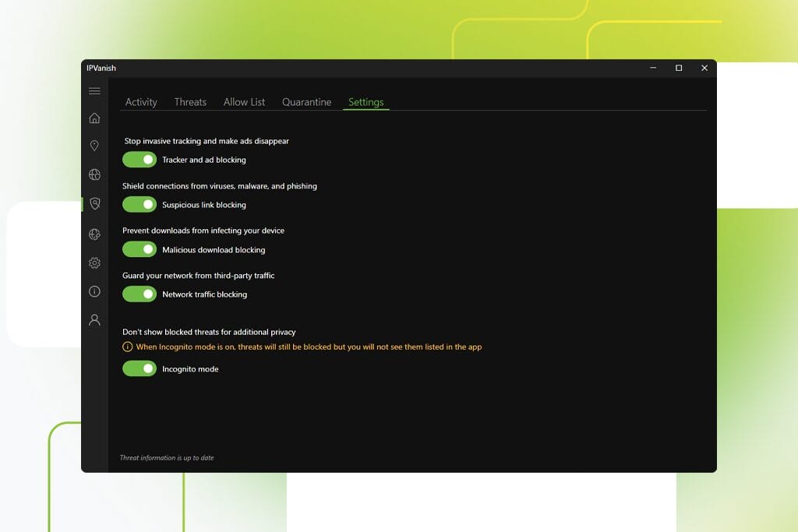Click the globe icon below the location pin
Viewport: 798px width, 532px height.
tap(94, 174)
